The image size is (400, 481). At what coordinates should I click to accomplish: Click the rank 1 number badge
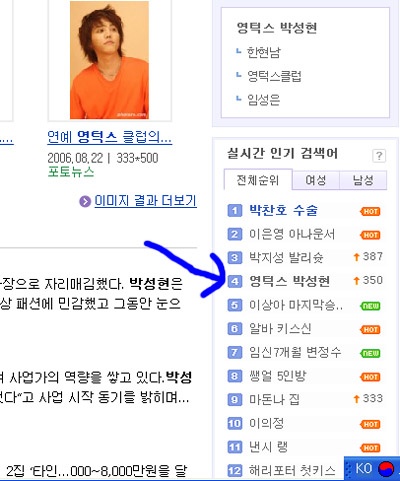(235, 211)
